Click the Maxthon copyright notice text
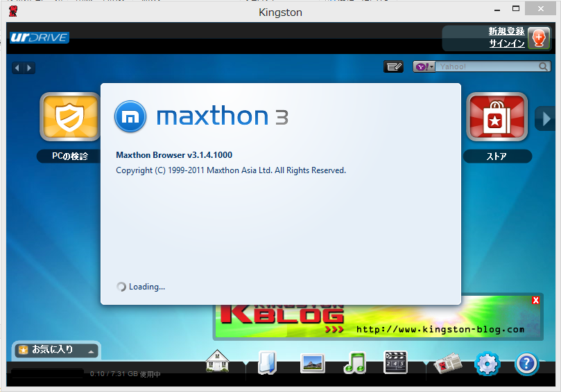This screenshot has width=561, height=392. (x=231, y=170)
